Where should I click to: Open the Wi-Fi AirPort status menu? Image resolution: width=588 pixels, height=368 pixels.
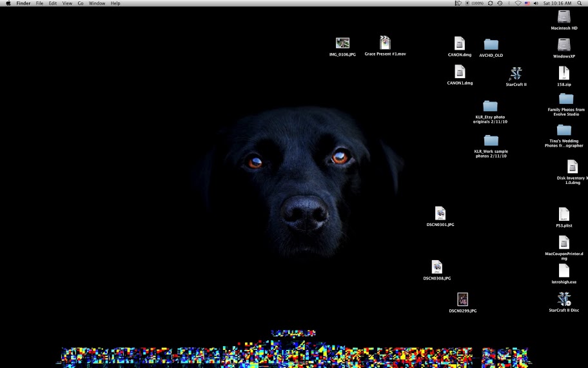click(518, 3)
